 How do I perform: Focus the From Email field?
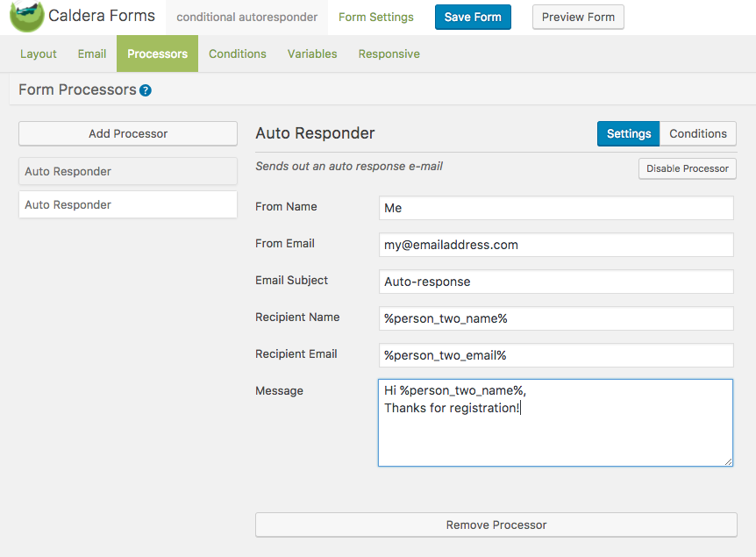click(x=555, y=245)
